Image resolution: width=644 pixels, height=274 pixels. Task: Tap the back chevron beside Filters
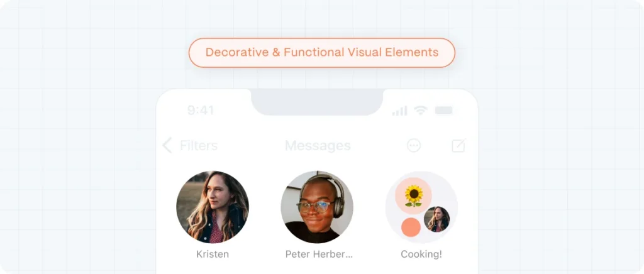[x=167, y=145]
